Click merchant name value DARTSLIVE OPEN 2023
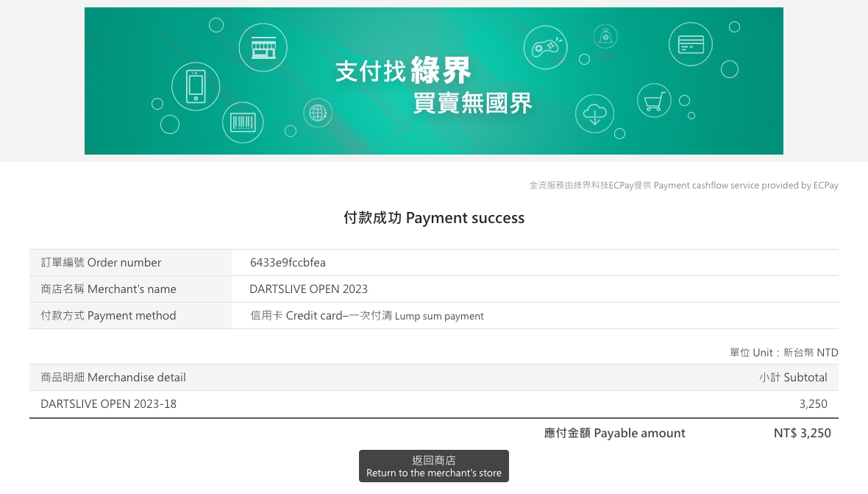Viewport: 868px width, 494px height. click(x=308, y=289)
